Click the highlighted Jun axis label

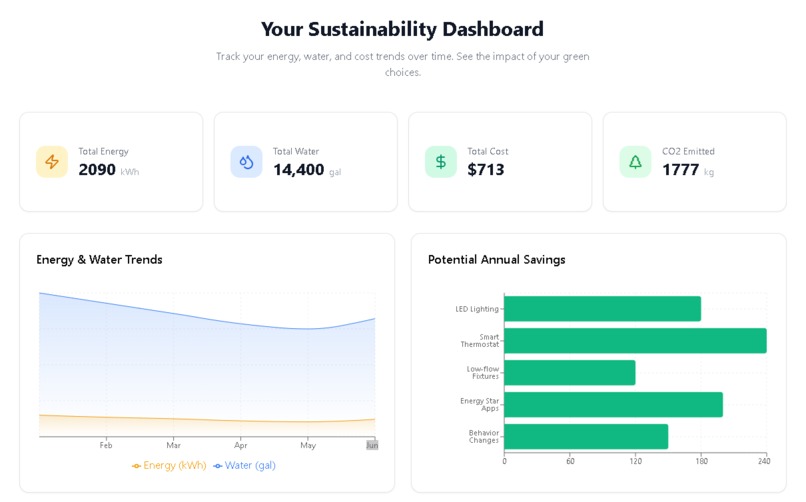pyautogui.click(x=372, y=445)
